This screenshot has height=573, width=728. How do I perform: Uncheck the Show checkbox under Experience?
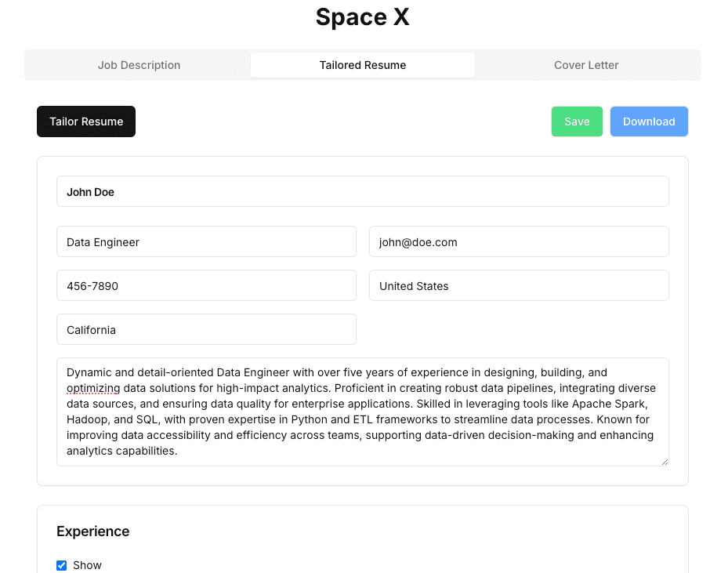[x=61, y=565]
